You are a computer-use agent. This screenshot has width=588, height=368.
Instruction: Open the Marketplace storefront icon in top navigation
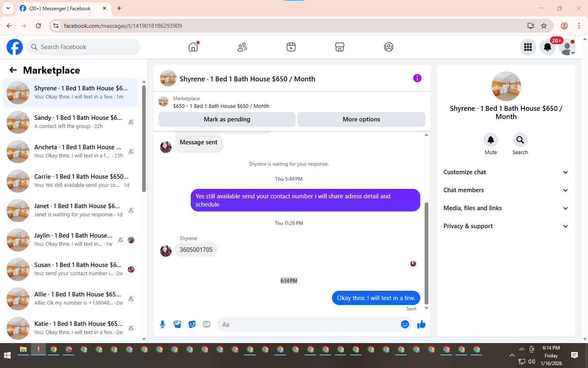tap(340, 47)
